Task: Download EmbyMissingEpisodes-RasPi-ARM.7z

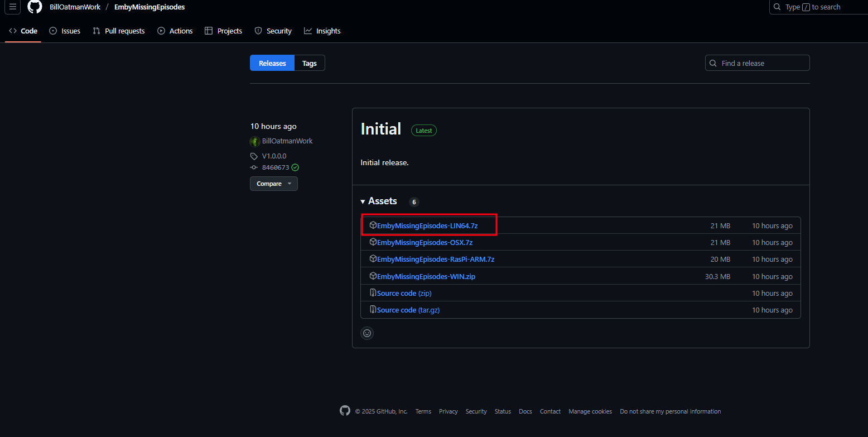Action: pos(436,259)
